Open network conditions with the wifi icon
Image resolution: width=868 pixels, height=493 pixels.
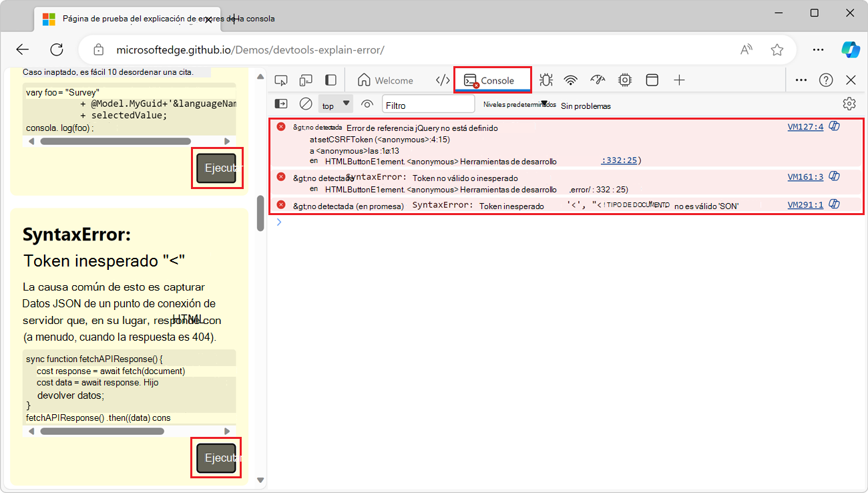(570, 79)
